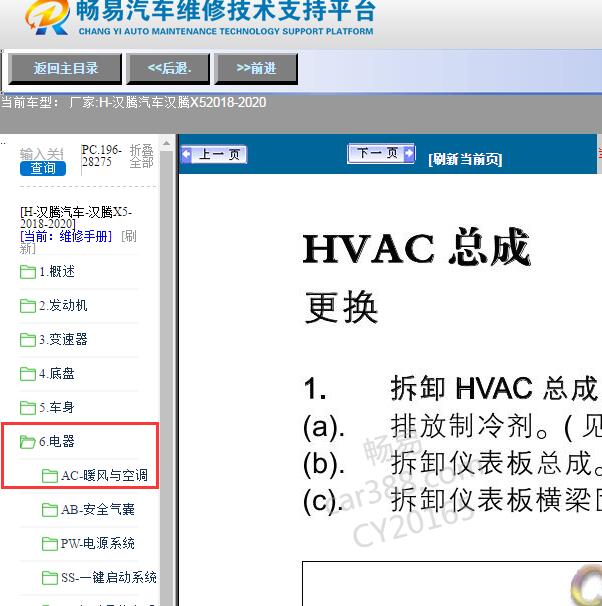
Task: Click the sidebar vertical scrollbar track
Action: pyautogui.click(x=167, y=379)
